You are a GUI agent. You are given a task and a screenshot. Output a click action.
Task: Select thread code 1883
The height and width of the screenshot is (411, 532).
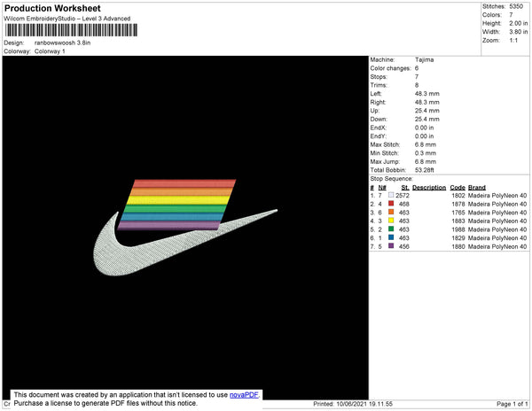click(458, 221)
